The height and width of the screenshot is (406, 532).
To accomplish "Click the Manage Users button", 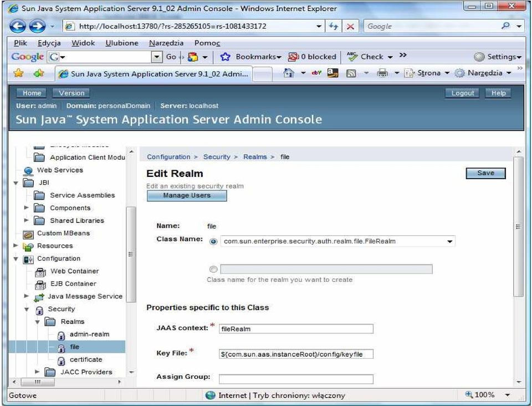I will point(187,196).
